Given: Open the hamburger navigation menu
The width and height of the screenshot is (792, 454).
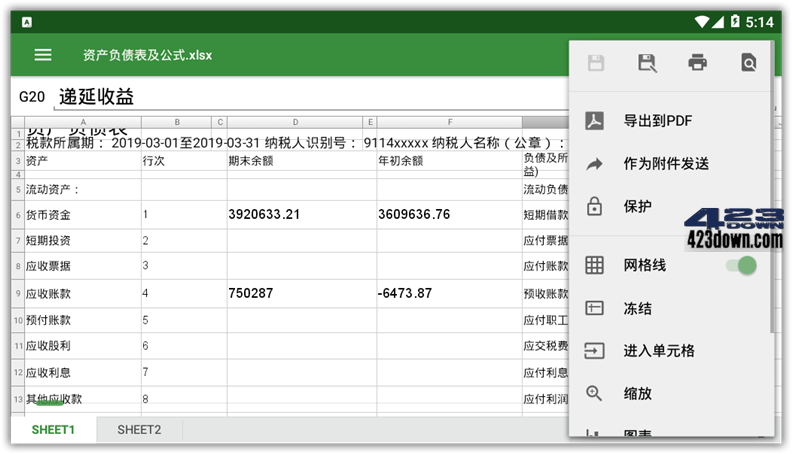Looking at the screenshot, I should [x=43, y=55].
